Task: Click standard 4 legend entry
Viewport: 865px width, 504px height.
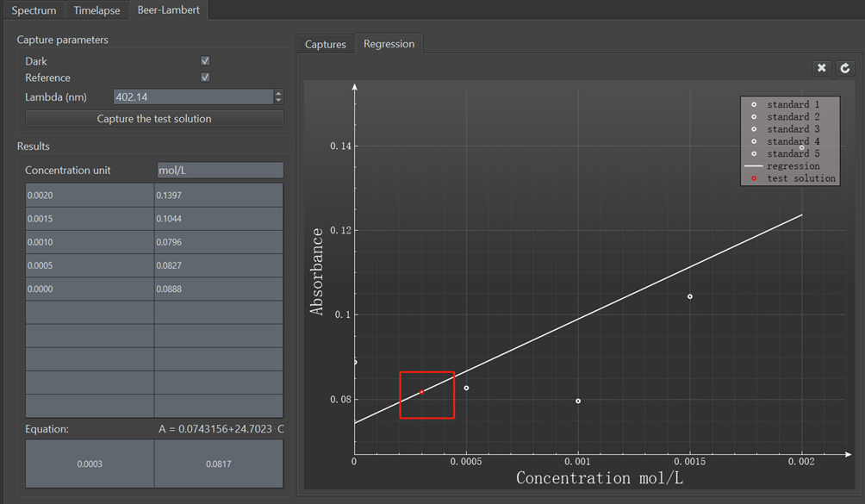Action: [787, 141]
